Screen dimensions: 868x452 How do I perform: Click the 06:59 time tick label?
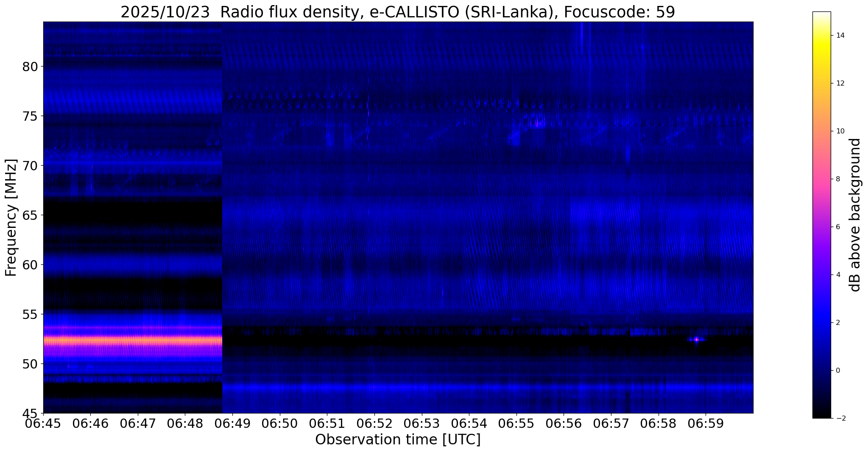pyautogui.click(x=706, y=423)
